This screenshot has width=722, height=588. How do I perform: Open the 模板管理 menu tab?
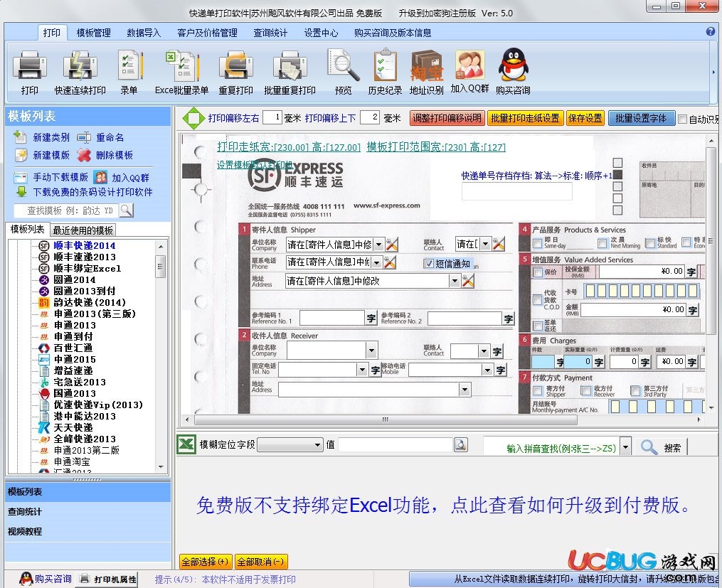[x=93, y=33]
